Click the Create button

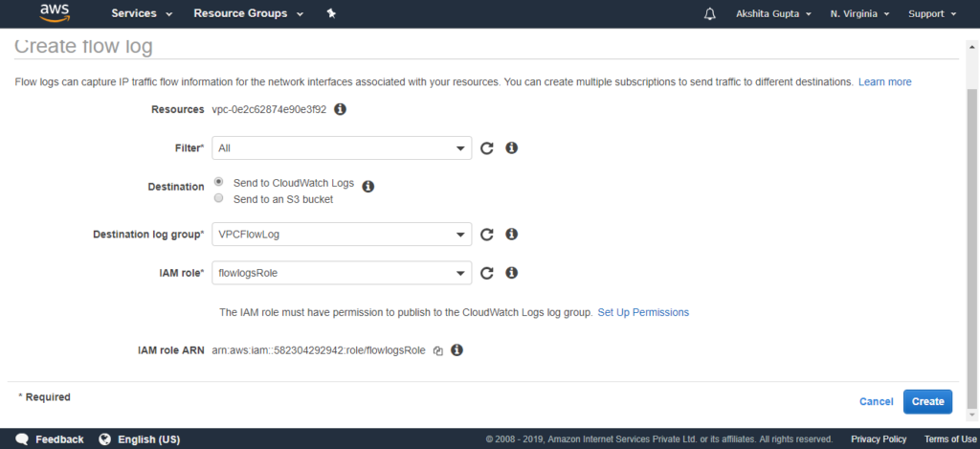(927, 401)
